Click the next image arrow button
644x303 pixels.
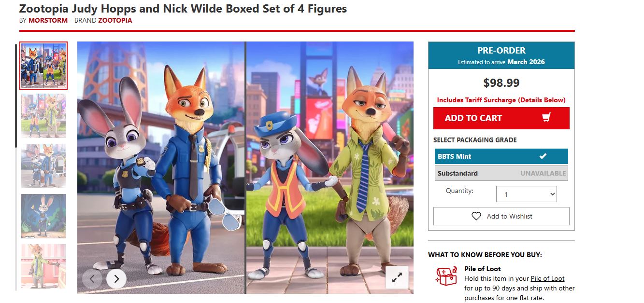click(116, 278)
